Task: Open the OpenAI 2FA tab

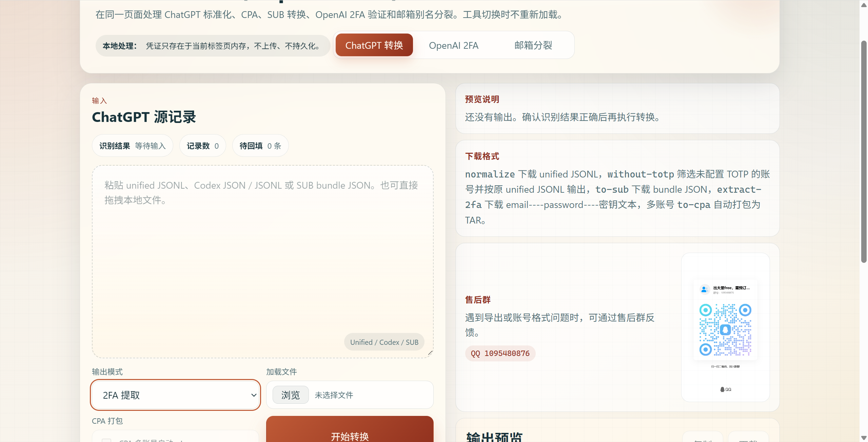Action: tap(453, 45)
